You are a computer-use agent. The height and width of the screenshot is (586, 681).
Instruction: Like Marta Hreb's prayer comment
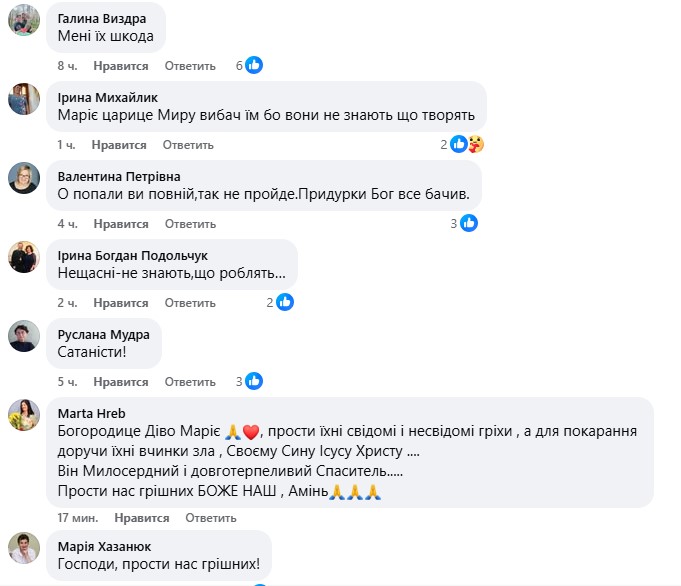[142, 518]
